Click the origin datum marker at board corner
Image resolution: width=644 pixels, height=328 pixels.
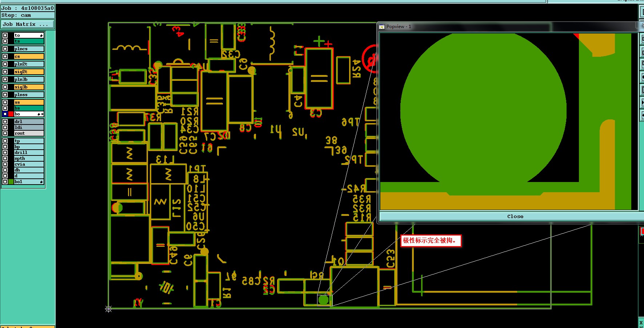pyautogui.click(x=108, y=309)
